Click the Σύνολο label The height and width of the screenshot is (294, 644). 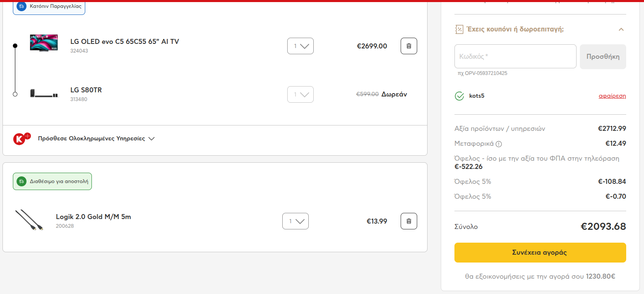coord(466,227)
